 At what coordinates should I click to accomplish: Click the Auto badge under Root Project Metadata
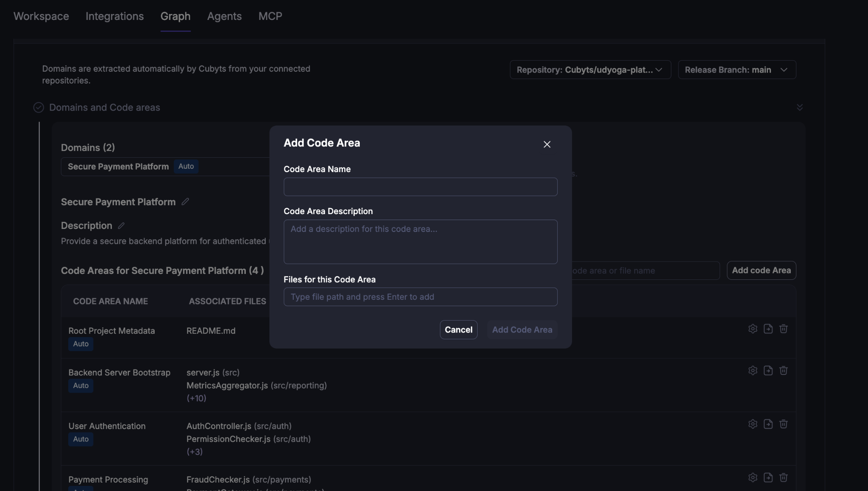[81, 344]
